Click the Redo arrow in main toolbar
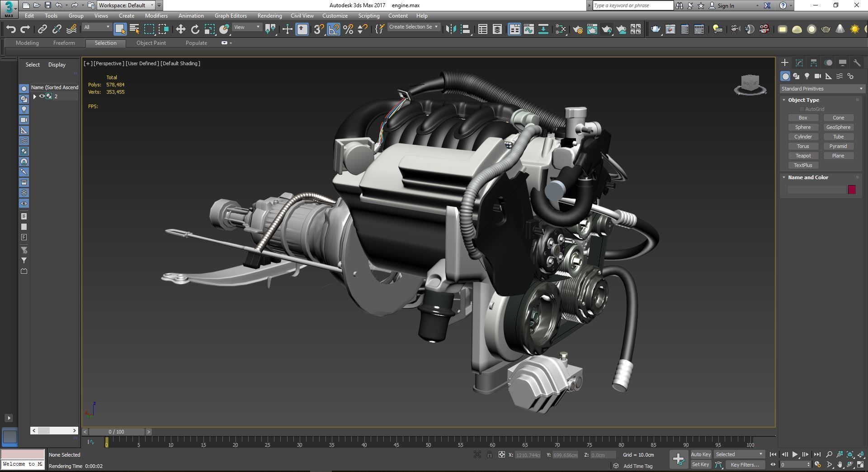 pos(25,29)
